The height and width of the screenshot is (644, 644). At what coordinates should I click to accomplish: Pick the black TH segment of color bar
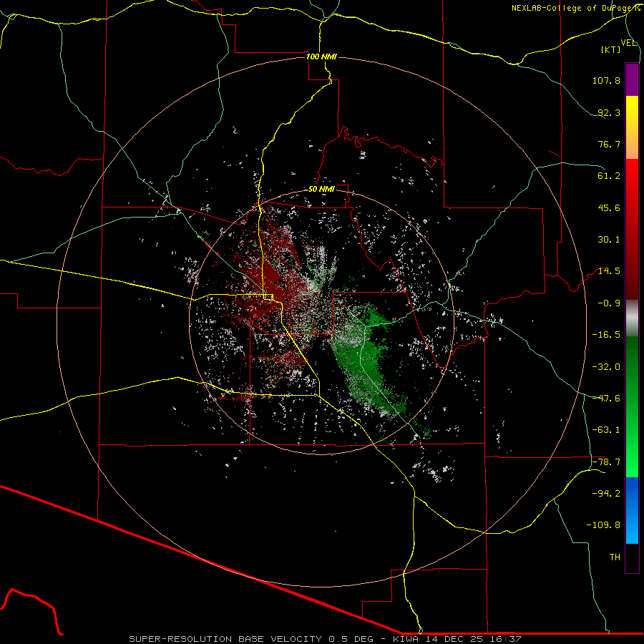coord(632,557)
